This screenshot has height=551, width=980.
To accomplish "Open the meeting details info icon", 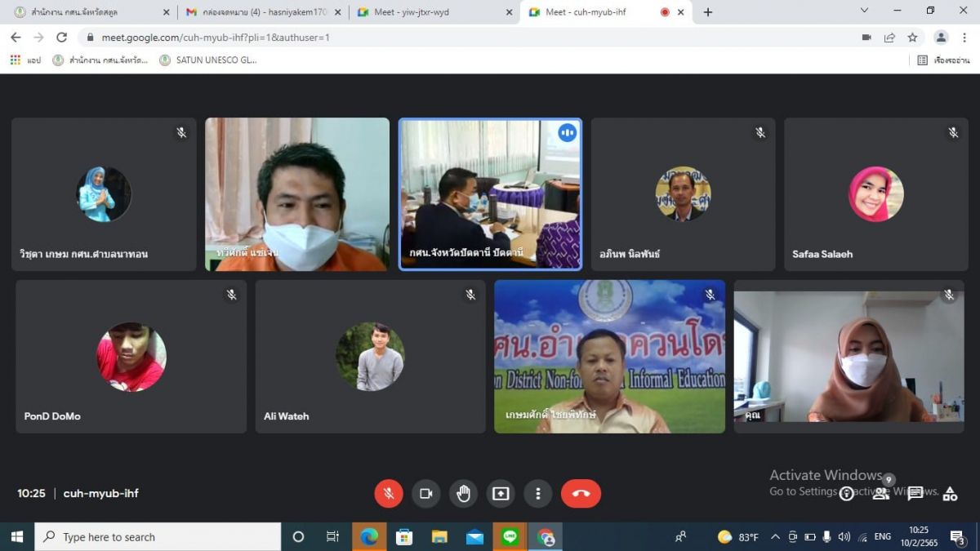I will tap(847, 493).
